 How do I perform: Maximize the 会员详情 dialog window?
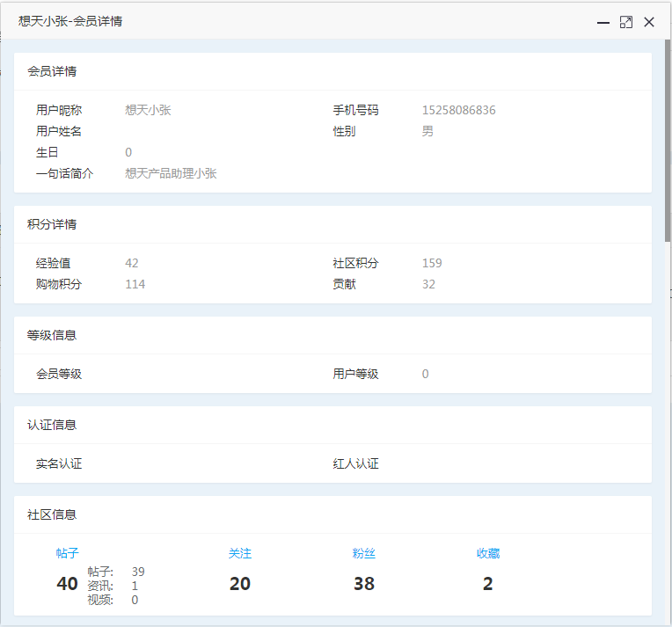tap(626, 22)
